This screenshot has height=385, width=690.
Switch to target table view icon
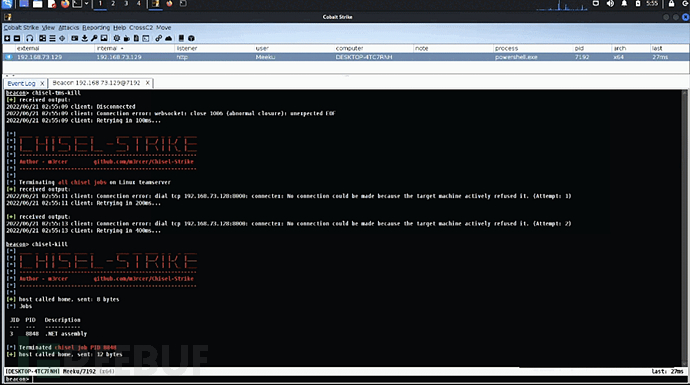(x=62, y=38)
